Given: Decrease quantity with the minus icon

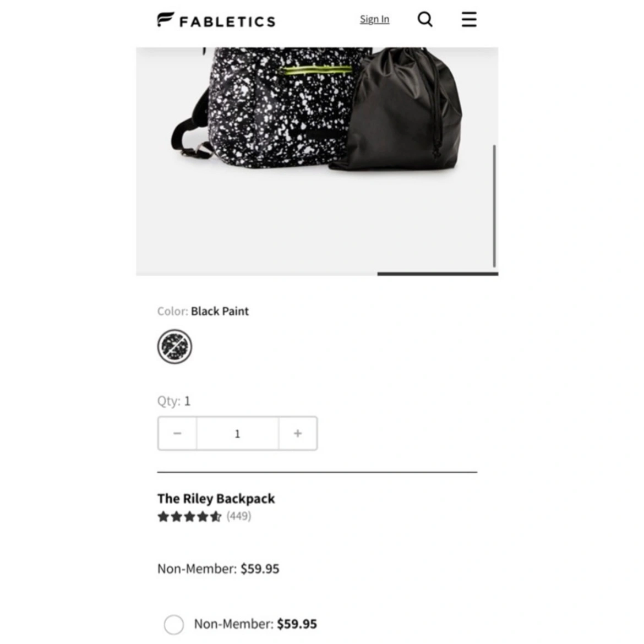Looking at the screenshot, I should click(177, 433).
